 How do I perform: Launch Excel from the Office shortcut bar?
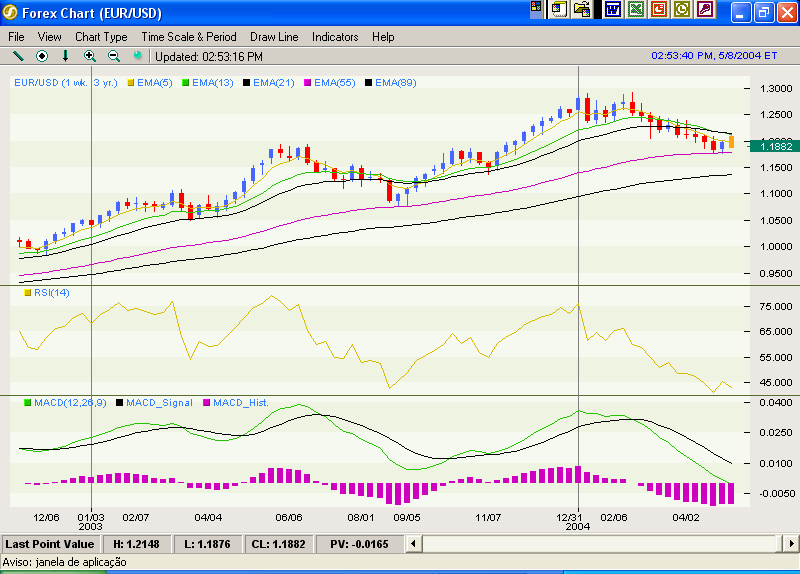pyautogui.click(x=635, y=10)
